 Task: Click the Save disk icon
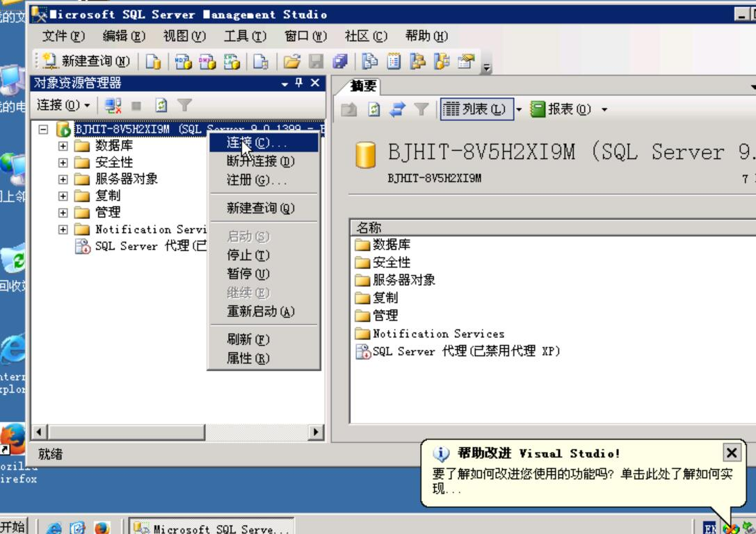[x=316, y=61]
